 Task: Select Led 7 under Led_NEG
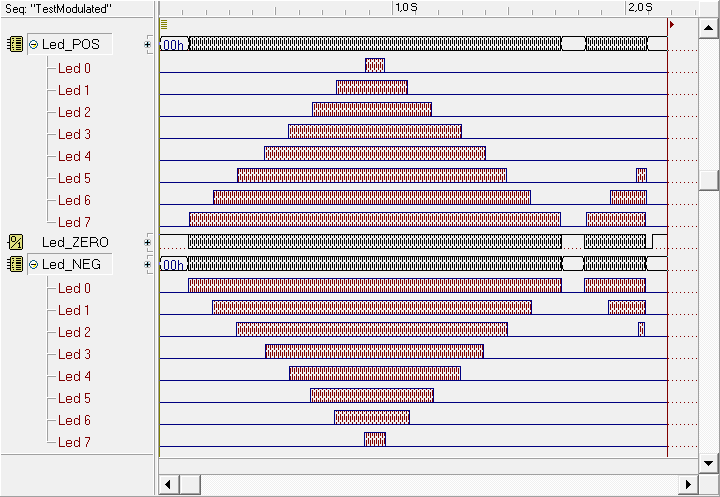[x=74, y=442]
